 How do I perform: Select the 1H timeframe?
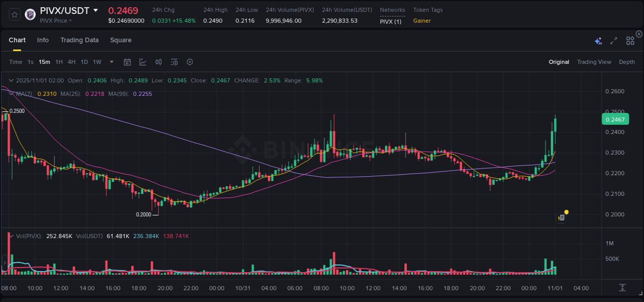coord(59,62)
